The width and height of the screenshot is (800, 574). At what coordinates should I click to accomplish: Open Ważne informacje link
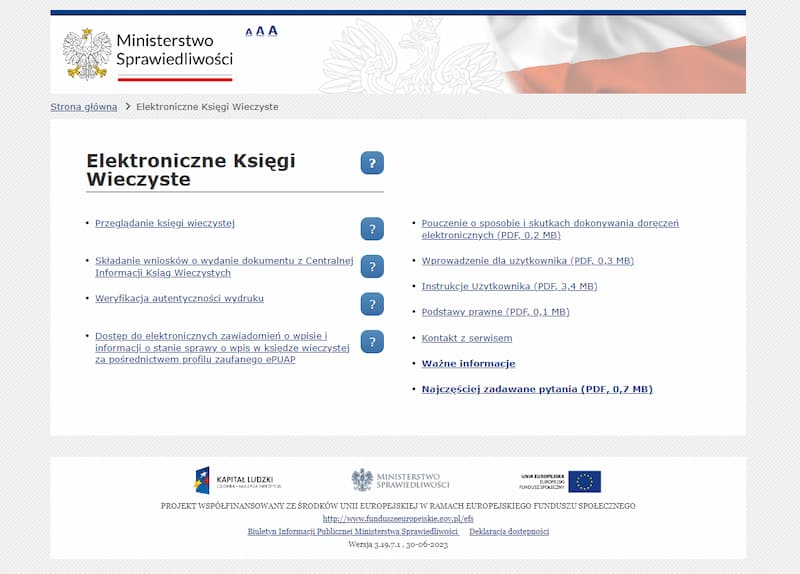(x=468, y=364)
